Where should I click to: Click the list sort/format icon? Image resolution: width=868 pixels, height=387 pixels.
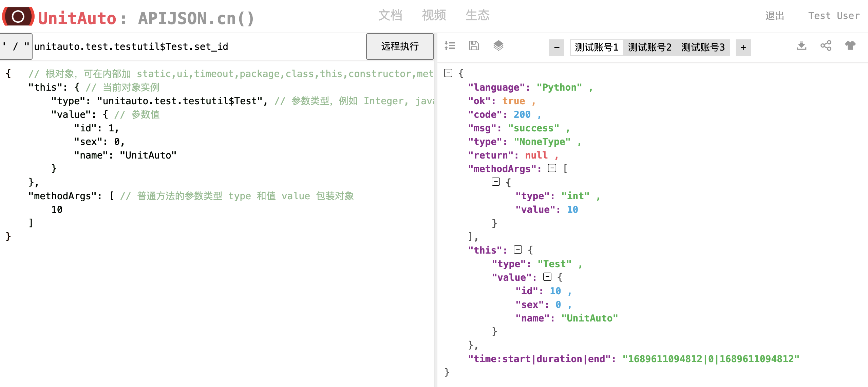coord(450,45)
